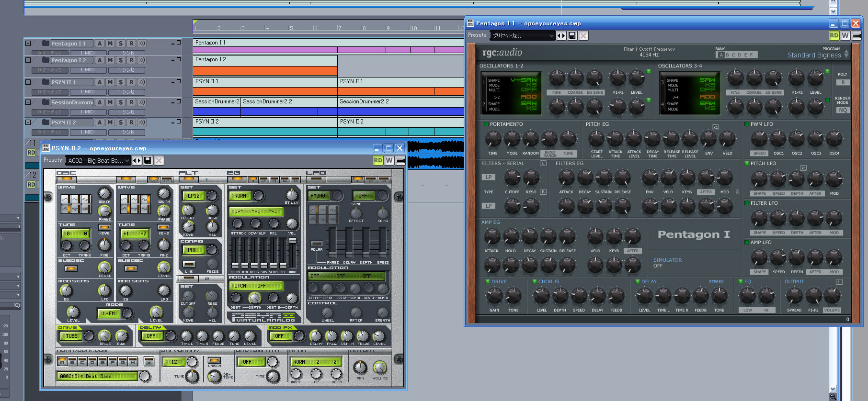
Task: Expand the SessionDrummer track folder
Action: 28,102
